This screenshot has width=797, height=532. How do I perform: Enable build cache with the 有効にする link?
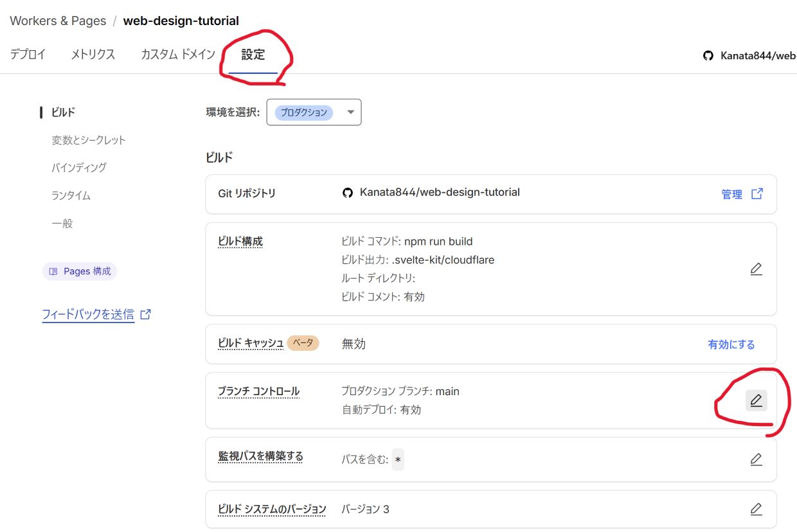coord(731,344)
